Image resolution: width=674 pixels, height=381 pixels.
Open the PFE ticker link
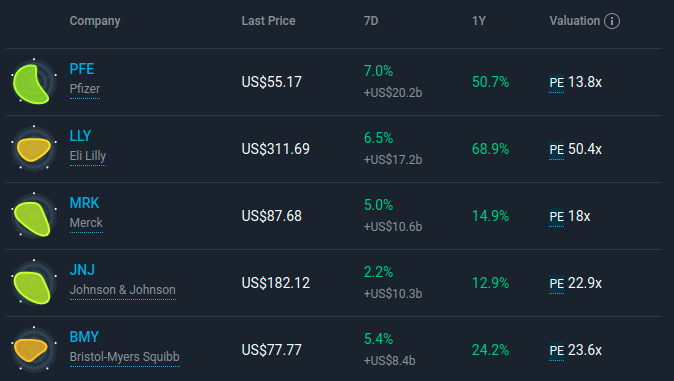[82, 69]
